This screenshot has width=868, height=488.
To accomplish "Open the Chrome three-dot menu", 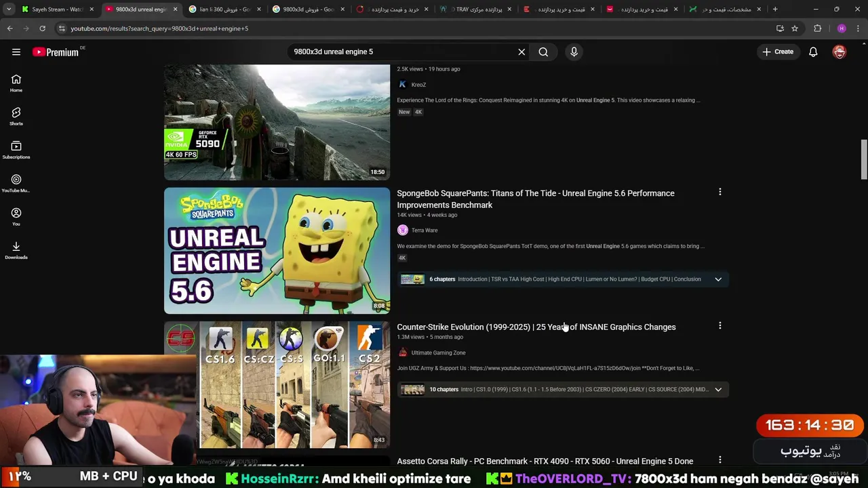I will tap(858, 28).
